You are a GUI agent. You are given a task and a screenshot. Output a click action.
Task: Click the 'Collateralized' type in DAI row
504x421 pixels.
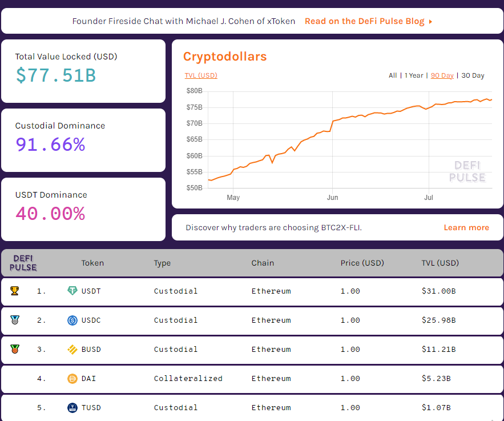coord(188,379)
